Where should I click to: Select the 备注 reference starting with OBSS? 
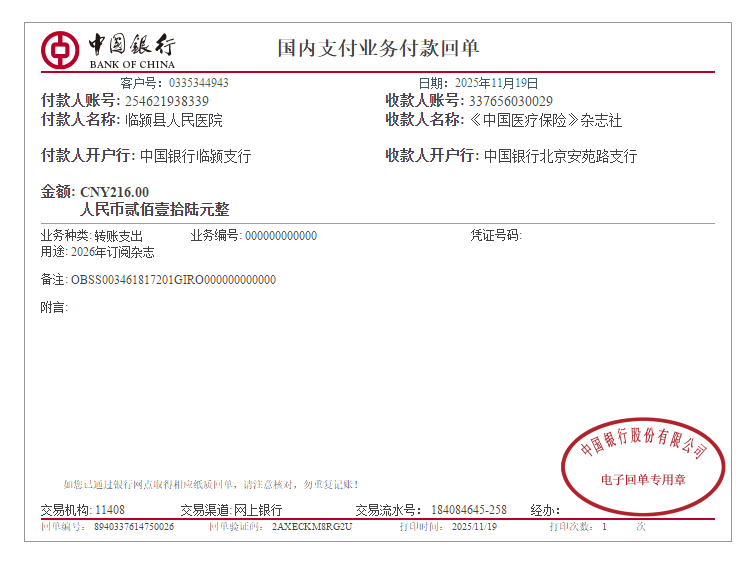(173, 280)
